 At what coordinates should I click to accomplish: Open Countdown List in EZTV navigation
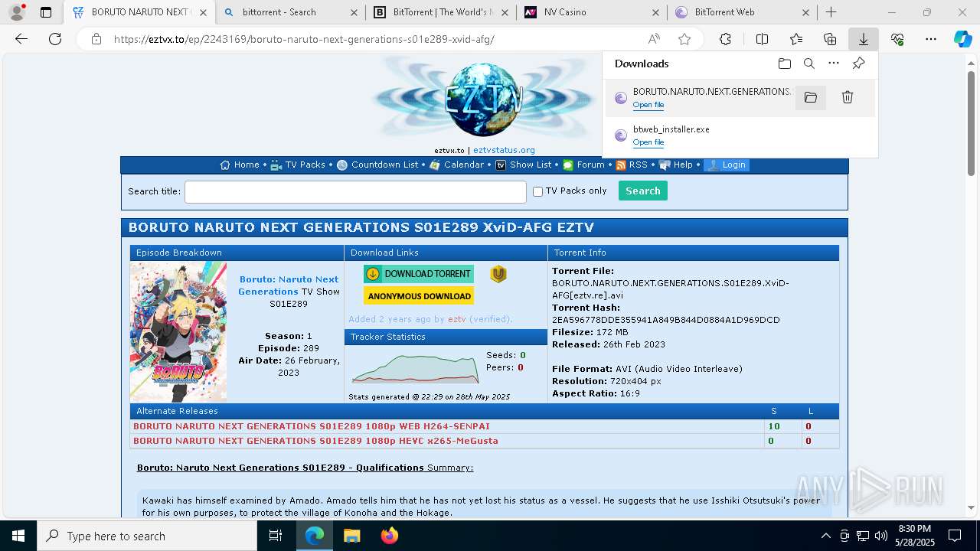(377, 165)
